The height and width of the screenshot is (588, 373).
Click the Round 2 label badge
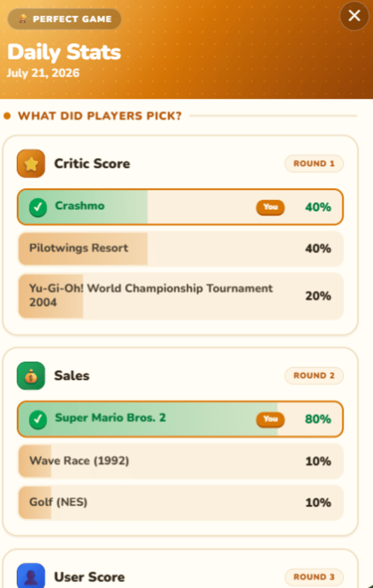pyautogui.click(x=314, y=376)
